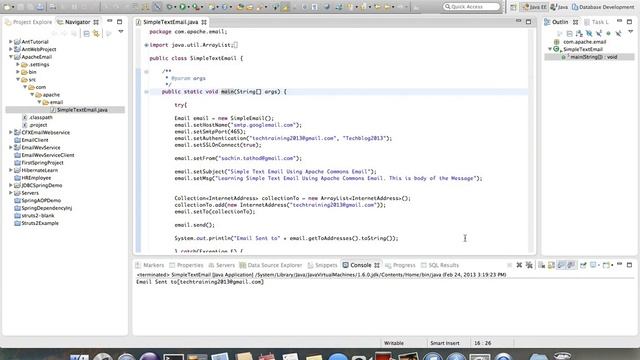Click the Debug bug icon in the main toolbar
The width and height of the screenshot is (640, 360).
pos(169,7)
